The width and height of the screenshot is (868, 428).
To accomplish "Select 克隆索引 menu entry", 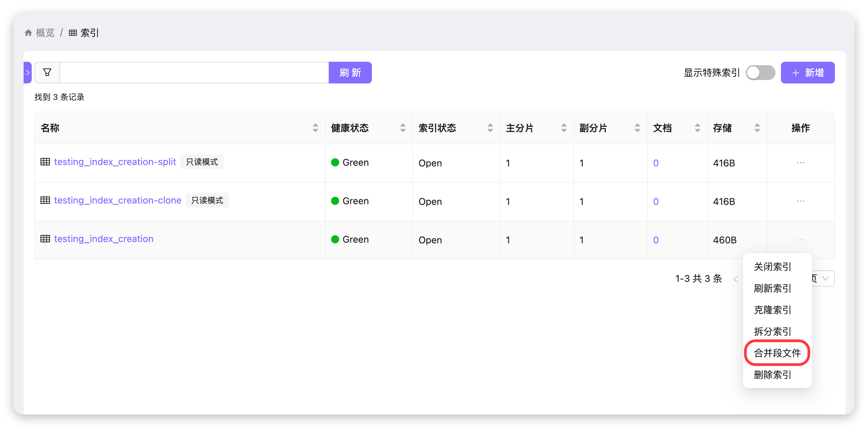I will [x=772, y=310].
